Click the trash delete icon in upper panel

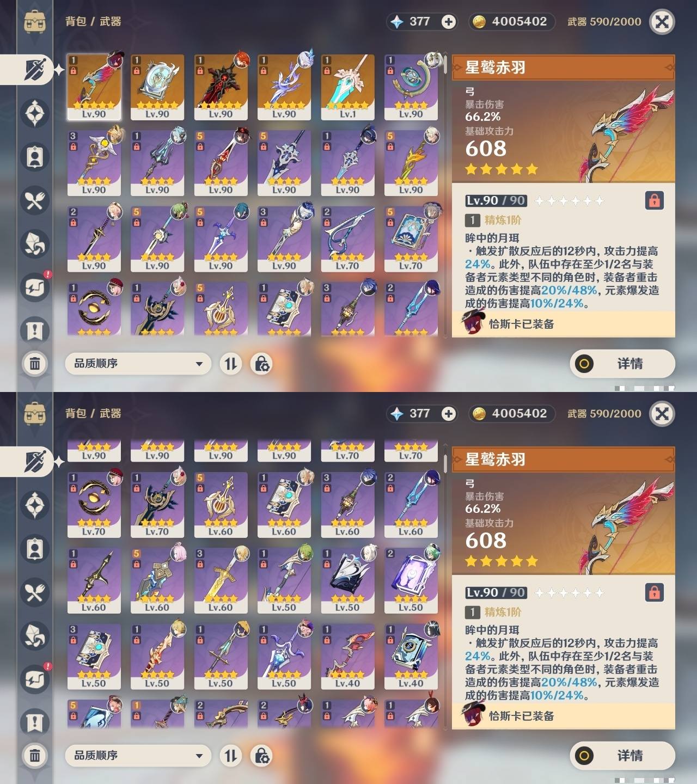point(35,363)
